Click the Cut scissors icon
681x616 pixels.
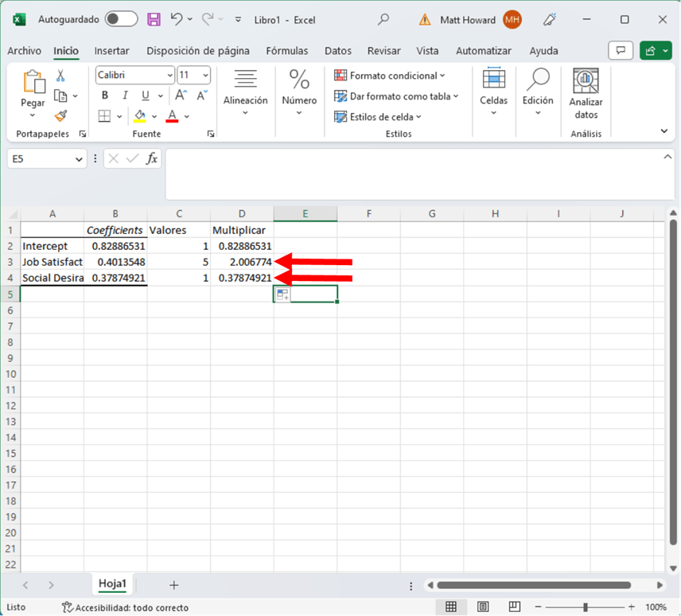[x=60, y=76]
